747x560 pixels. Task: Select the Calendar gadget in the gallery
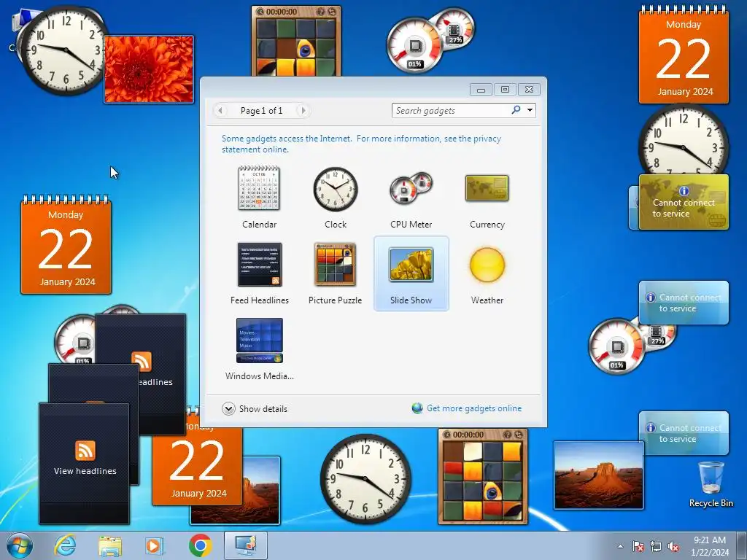click(x=259, y=198)
